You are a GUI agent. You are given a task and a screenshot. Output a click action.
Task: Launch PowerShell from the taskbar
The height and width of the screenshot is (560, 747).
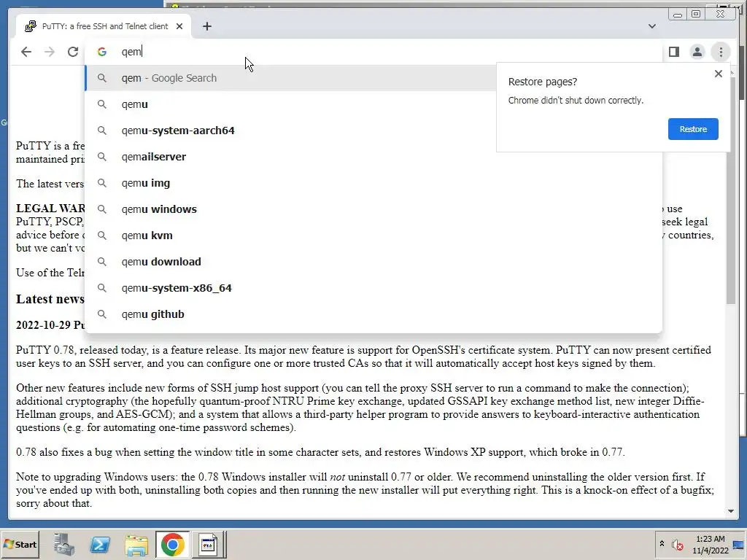(100, 544)
